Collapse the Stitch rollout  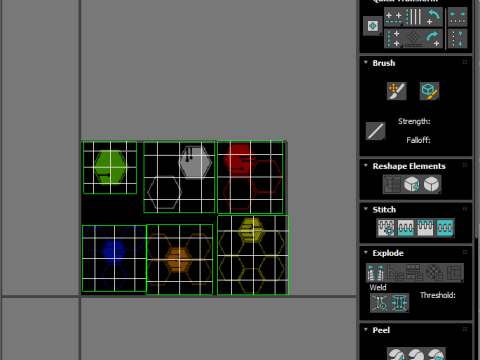click(x=366, y=209)
